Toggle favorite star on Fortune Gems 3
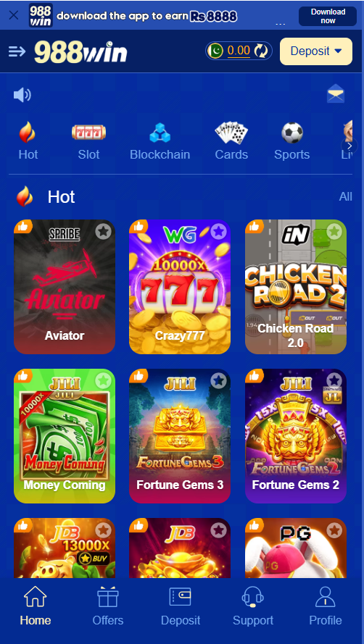Image resolution: width=364 pixels, height=644 pixels. click(x=218, y=381)
